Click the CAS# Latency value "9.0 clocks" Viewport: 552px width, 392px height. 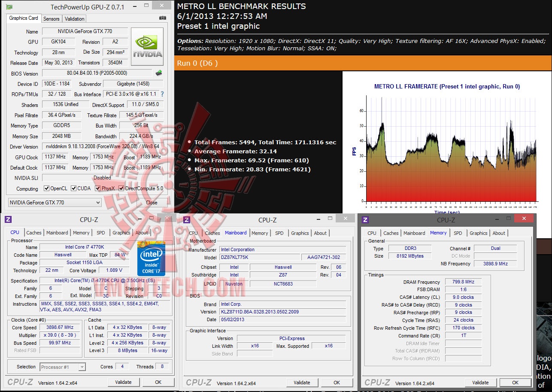click(463, 297)
